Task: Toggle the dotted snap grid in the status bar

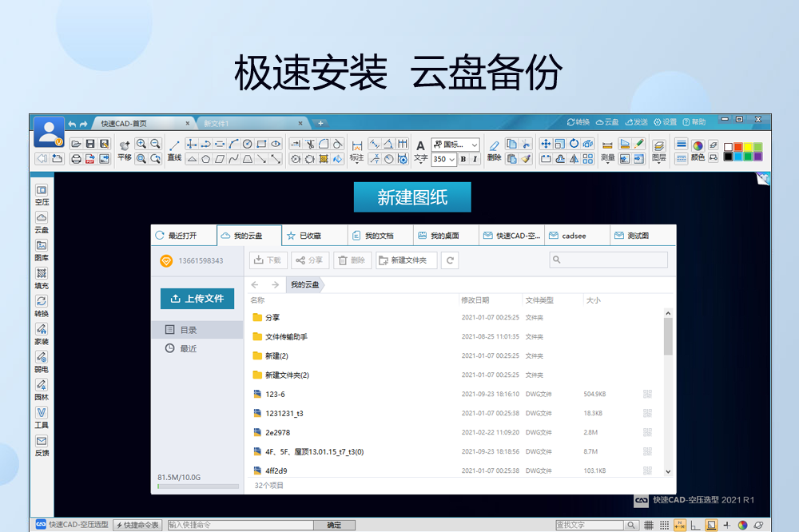Action: 664,525
